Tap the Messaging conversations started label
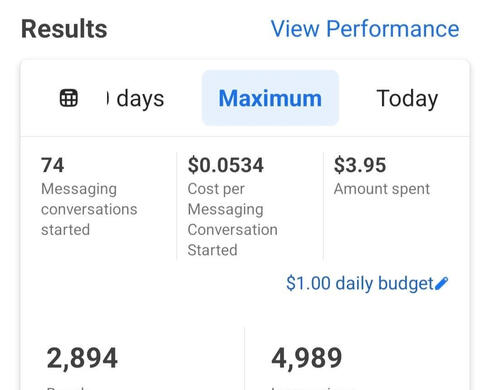 [x=89, y=209]
